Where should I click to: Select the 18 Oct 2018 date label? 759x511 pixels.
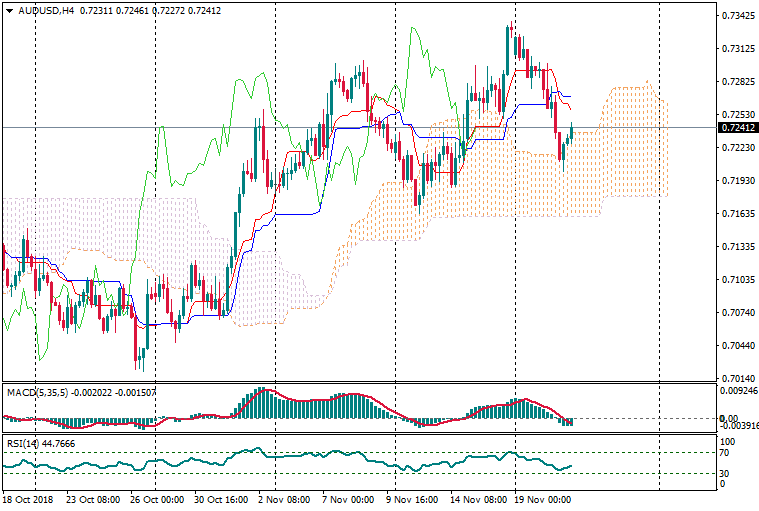coord(27,498)
